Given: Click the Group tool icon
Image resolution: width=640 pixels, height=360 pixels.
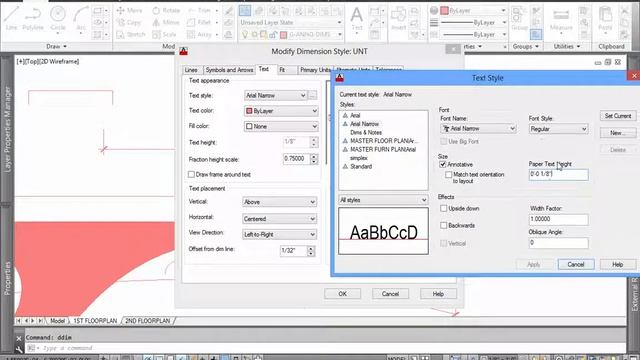Looking at the screenshot, I should pos(519,18).
